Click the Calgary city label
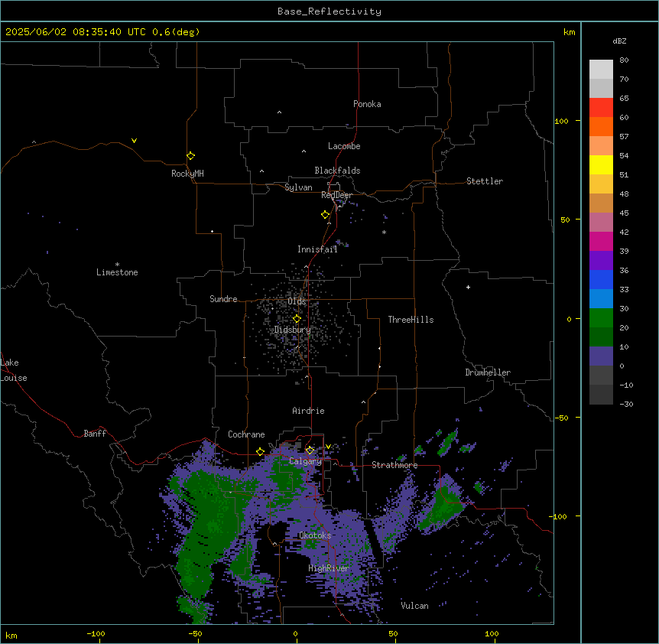Viewport: 659px width, 644px height. click(305, 461)
